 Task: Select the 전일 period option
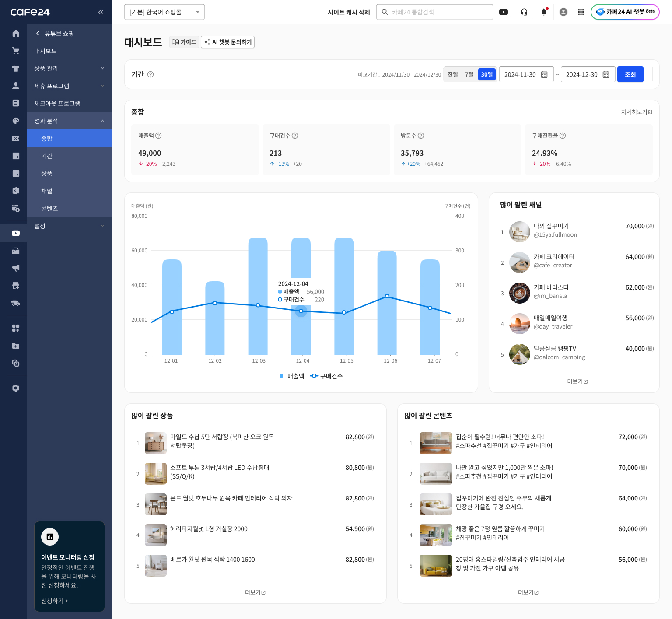coord(452,74)
